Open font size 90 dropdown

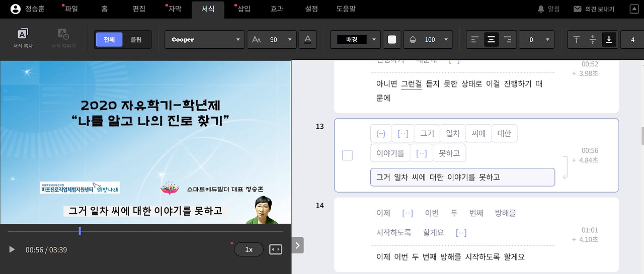pos(272,40)
